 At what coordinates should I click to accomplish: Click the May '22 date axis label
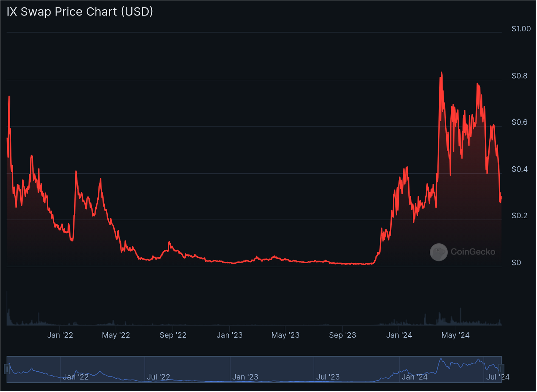pos(116,335)
